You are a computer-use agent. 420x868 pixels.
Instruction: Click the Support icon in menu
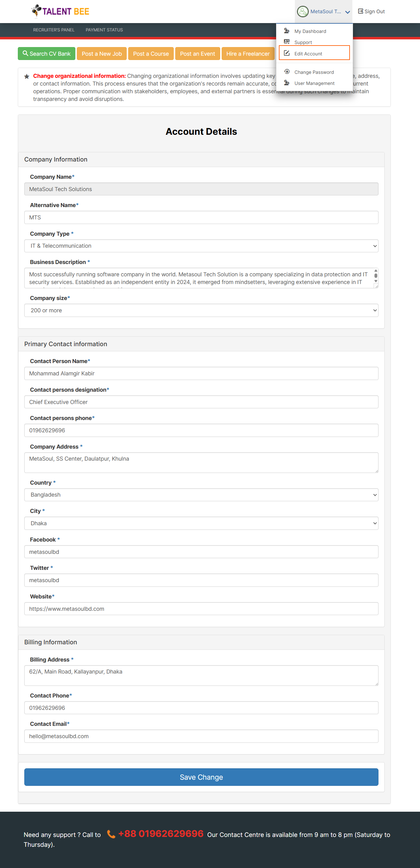click(287, 42)
